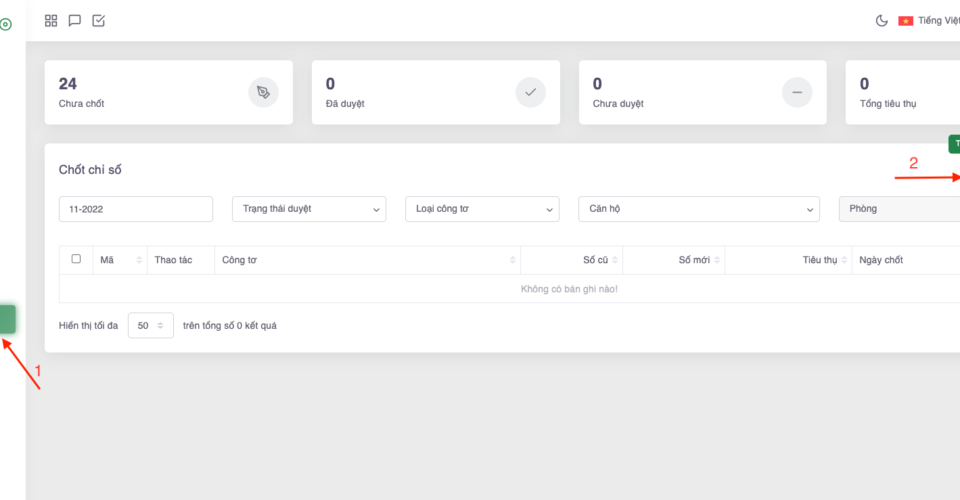Tick the select-all checkbox in table header

(x=76, y=259)
